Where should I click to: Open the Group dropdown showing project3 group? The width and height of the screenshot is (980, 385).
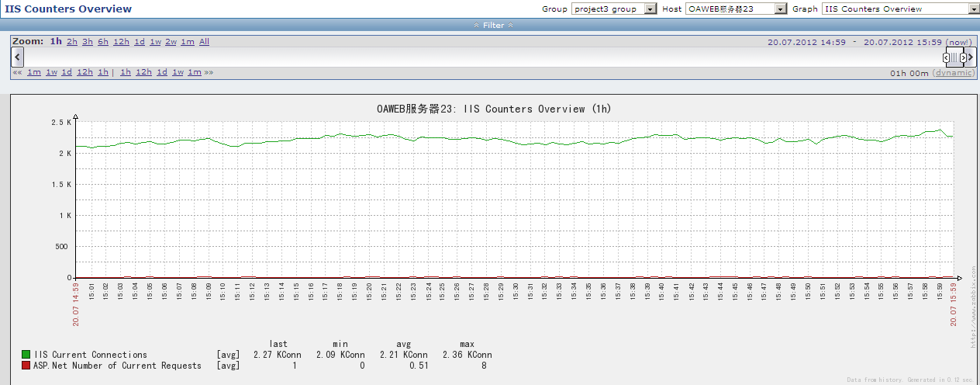(614, 9)
